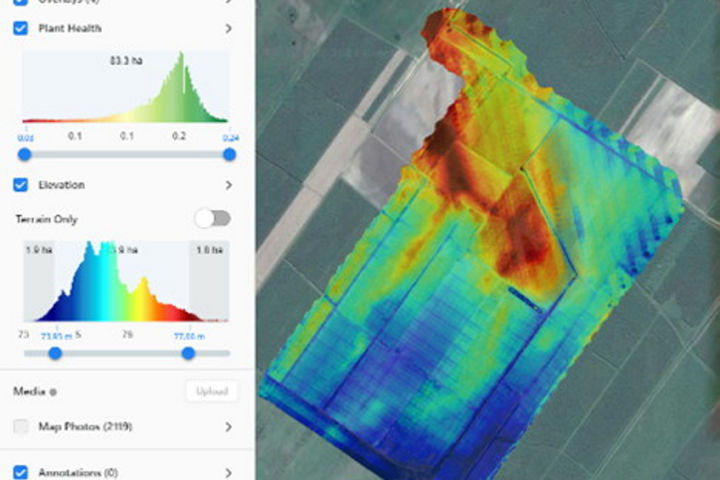Click the Elevation histogram chart

[x=126, y=281]
